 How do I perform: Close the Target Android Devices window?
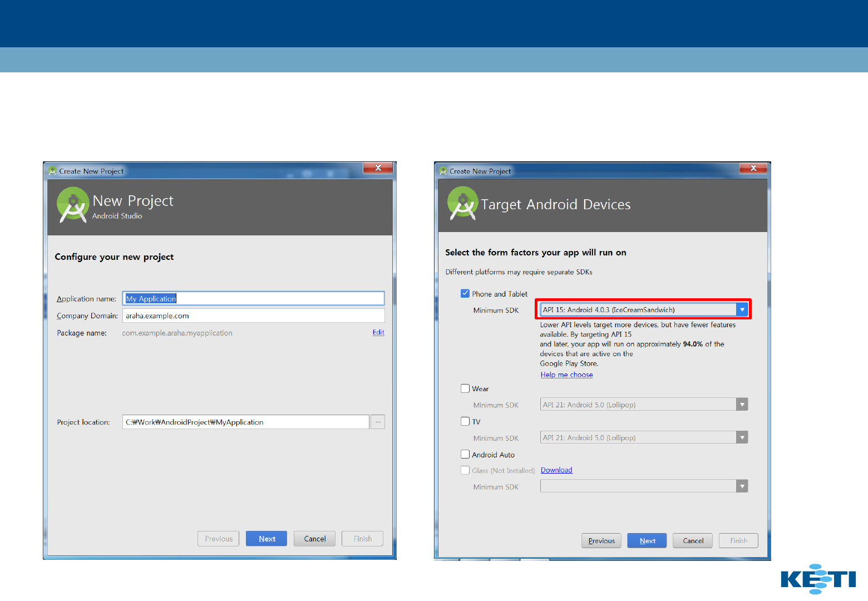(x=753, y=168)
